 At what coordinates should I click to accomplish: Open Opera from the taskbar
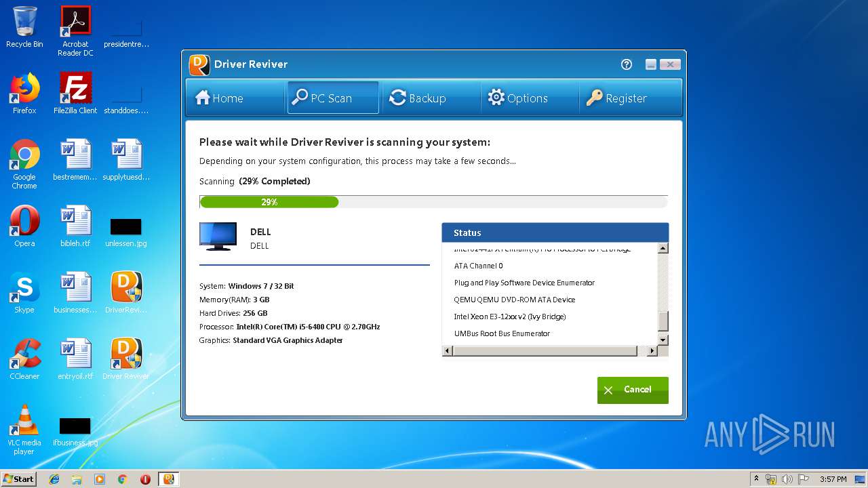click(x=145, y=479)
